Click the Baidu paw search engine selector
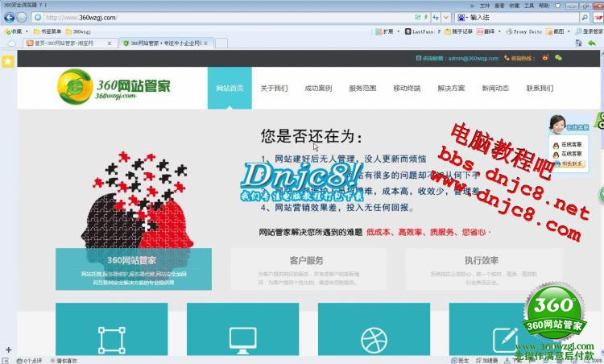The image size is (604, 364). pyautogui.click(x=462, y=18)
